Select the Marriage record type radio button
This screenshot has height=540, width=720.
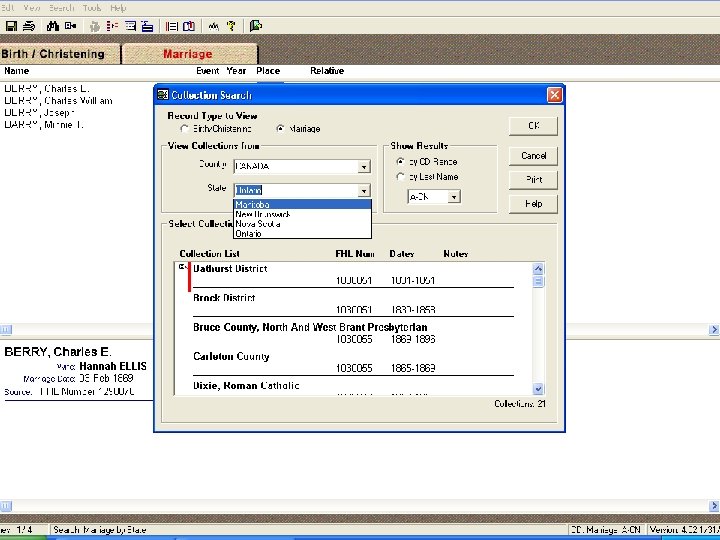click(280, 129)
